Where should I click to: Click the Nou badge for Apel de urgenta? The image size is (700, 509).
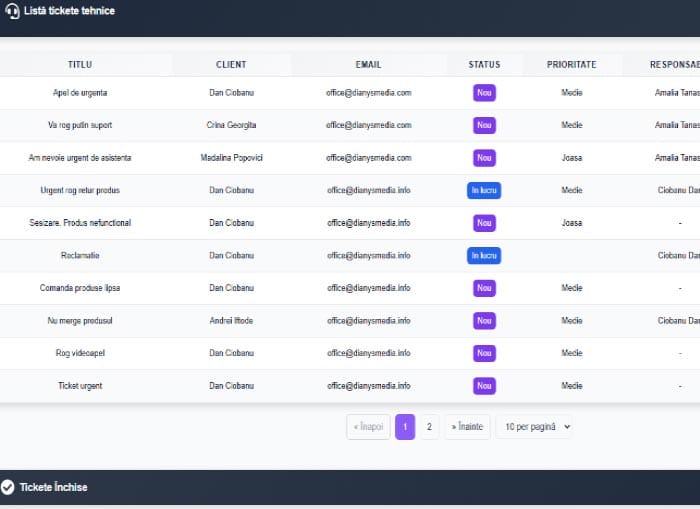click(x=484, y=93)
